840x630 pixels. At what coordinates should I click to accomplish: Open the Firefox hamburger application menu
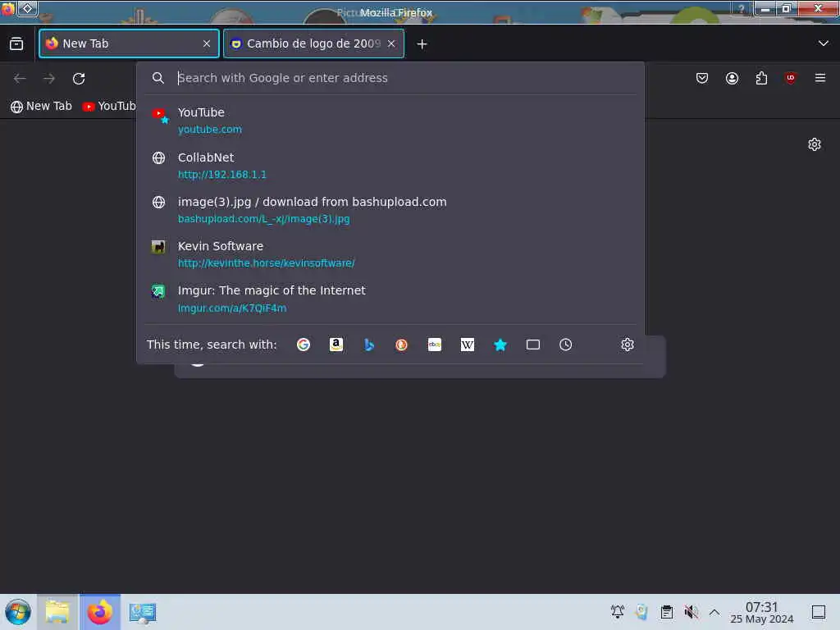click(819, 78)
